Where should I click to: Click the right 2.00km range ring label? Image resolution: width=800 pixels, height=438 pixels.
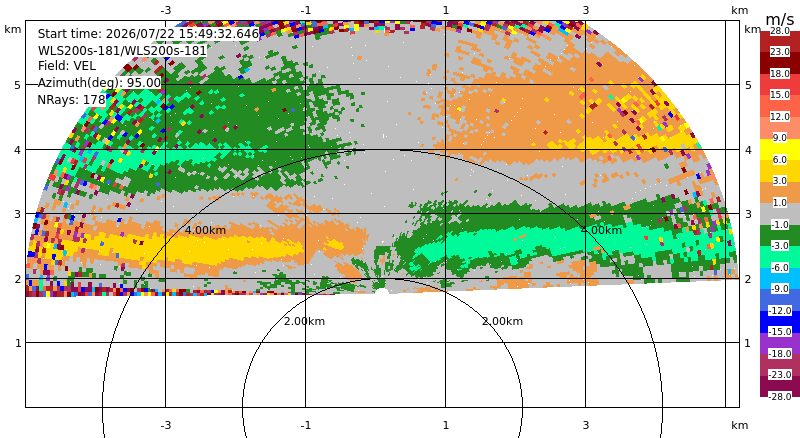(503, 321)
